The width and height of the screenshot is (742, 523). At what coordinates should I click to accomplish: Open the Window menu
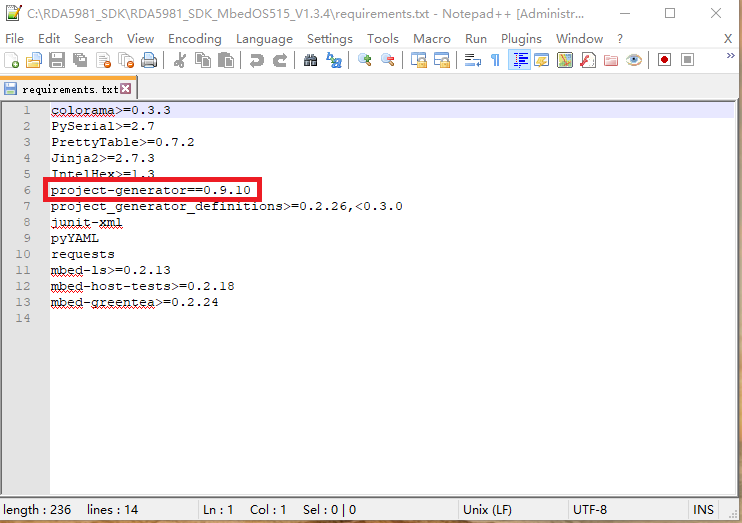point(579,38)
